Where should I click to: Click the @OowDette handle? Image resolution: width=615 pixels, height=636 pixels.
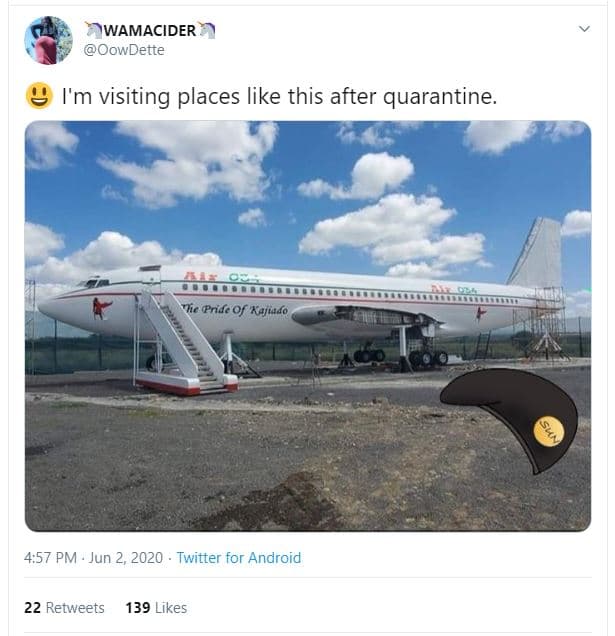pyautogui.click(x=124, y=50)
